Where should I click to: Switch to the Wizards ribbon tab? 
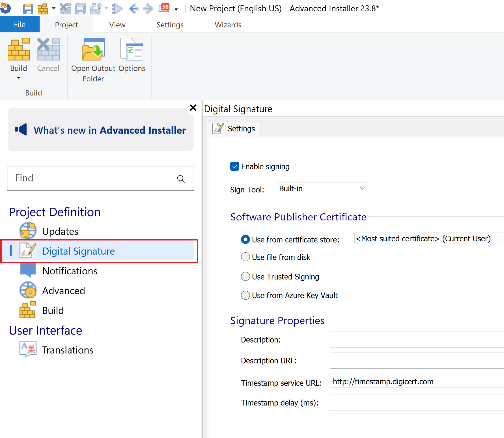coord(228,25)
